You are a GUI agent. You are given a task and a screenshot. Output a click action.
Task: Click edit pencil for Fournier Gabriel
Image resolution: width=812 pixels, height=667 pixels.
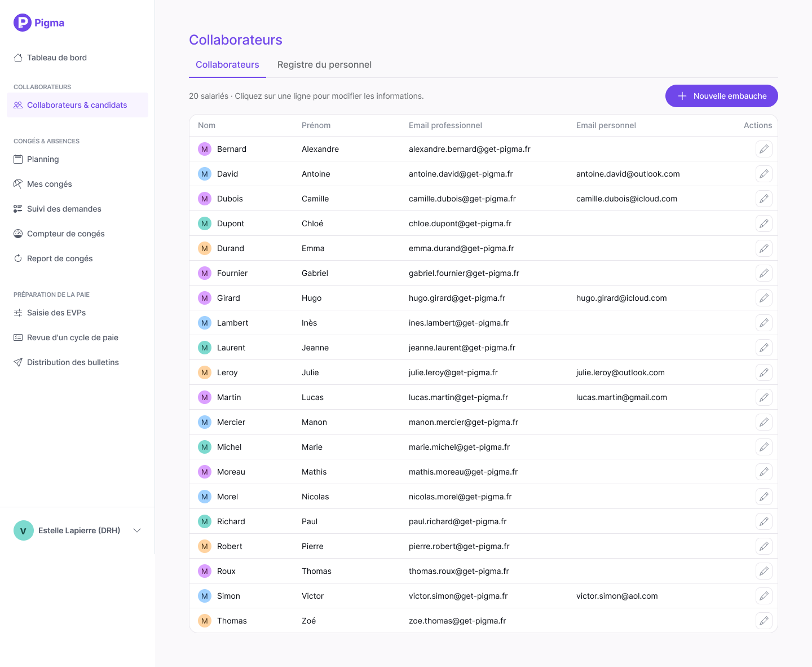point(764,273)
